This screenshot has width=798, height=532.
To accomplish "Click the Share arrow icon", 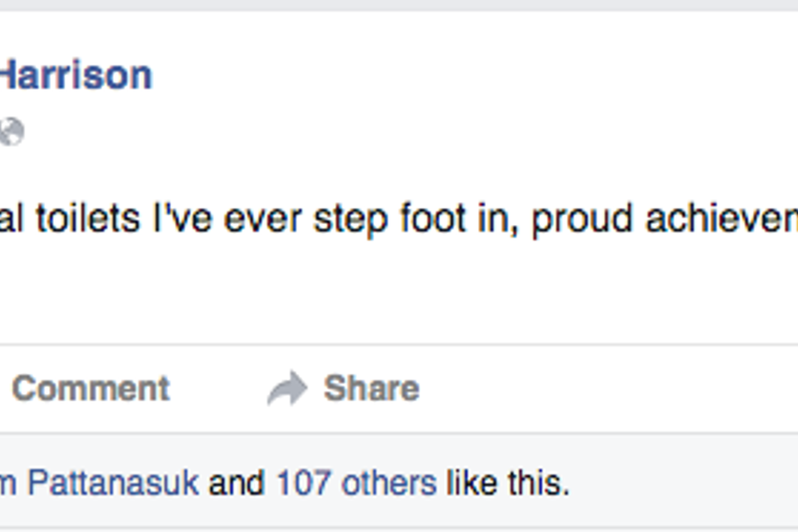I will [x=287, y=389].
